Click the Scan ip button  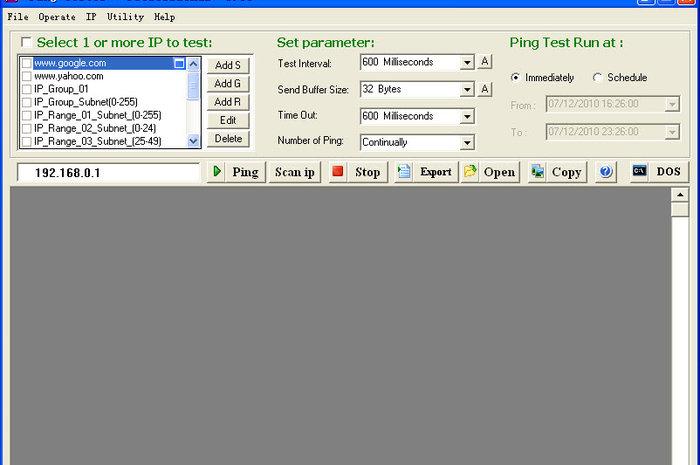click(295, 172)
